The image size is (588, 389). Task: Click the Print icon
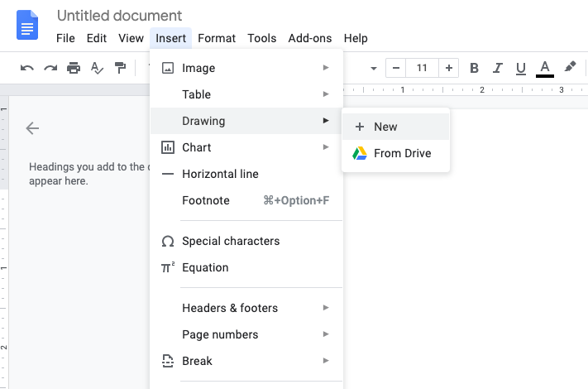tap(74, 68)
